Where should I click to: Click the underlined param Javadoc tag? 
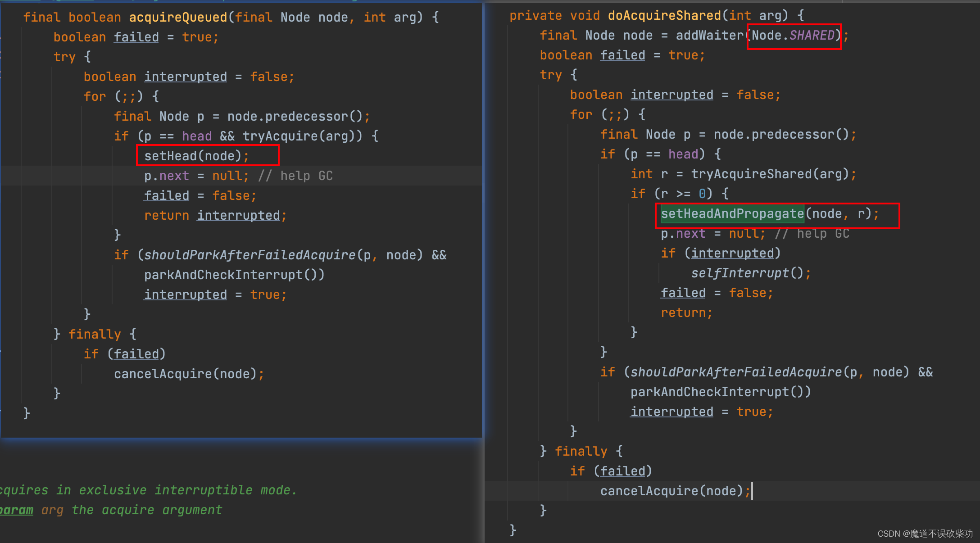[x=16, y=510]
